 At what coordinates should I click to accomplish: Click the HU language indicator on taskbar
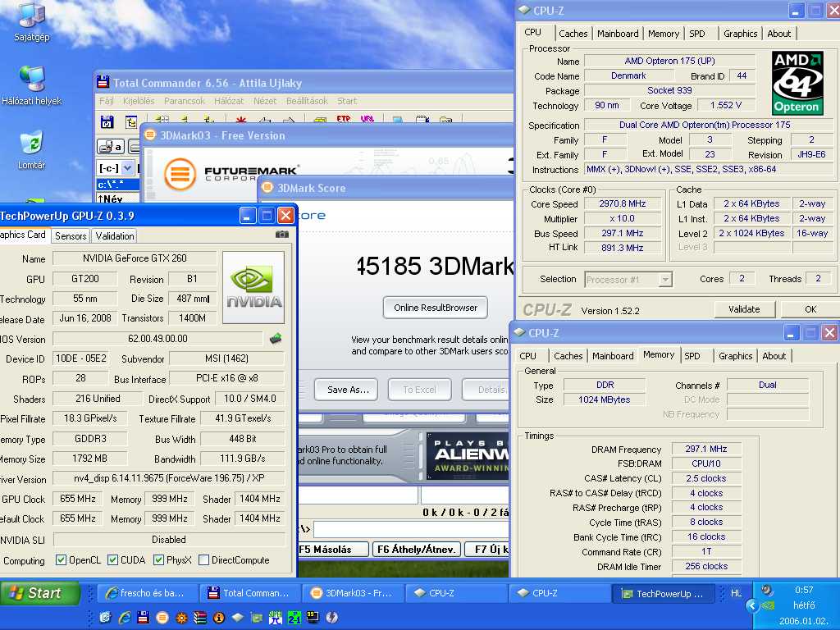click(736, 593)
